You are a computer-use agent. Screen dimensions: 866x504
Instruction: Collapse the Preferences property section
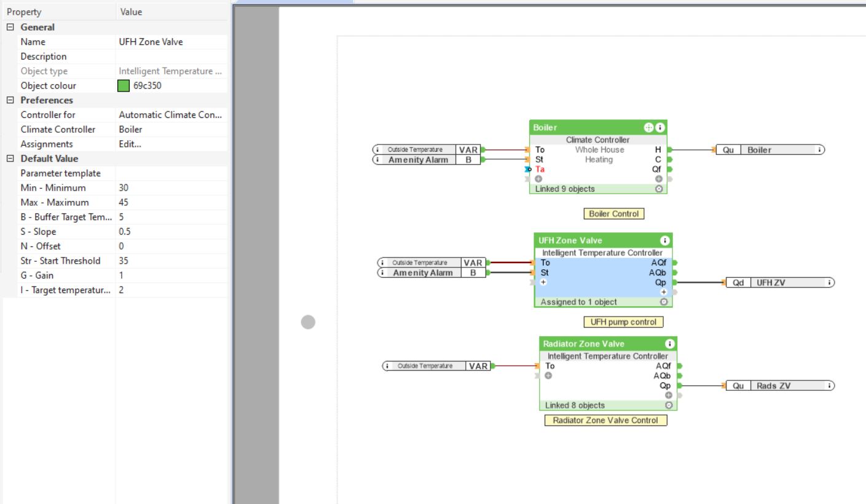[x=10, y=100]
